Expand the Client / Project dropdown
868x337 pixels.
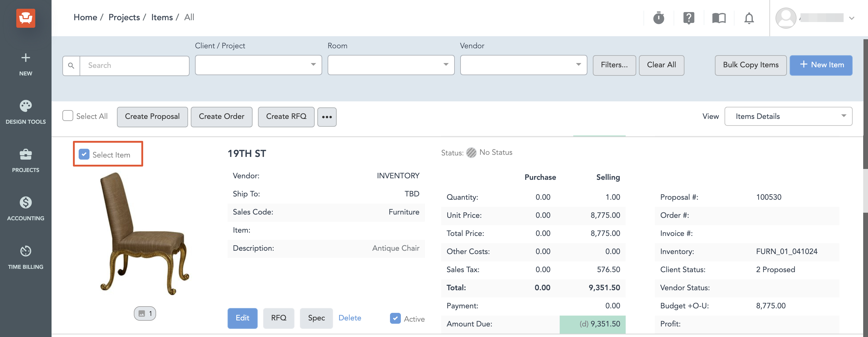click(x=259, y=65)
